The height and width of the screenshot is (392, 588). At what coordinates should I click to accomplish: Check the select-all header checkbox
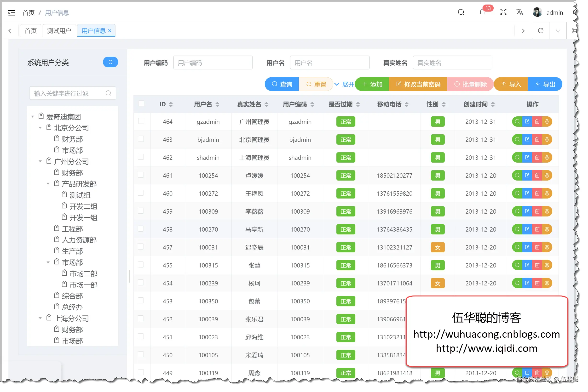point(141,104)
